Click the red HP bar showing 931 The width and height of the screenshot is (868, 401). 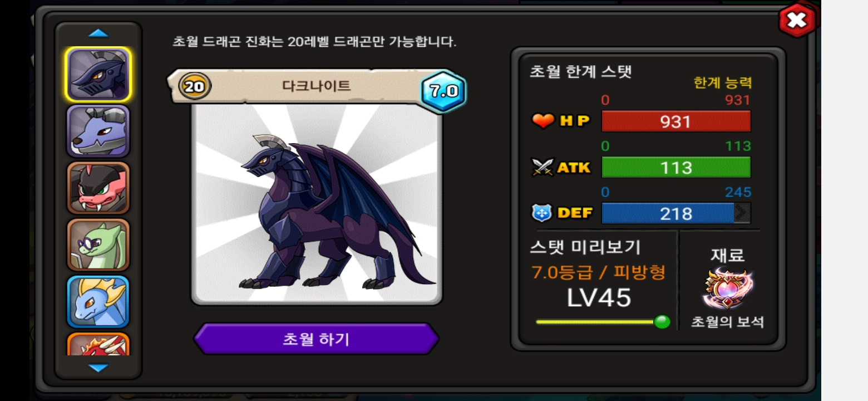(x=676, y=121)
